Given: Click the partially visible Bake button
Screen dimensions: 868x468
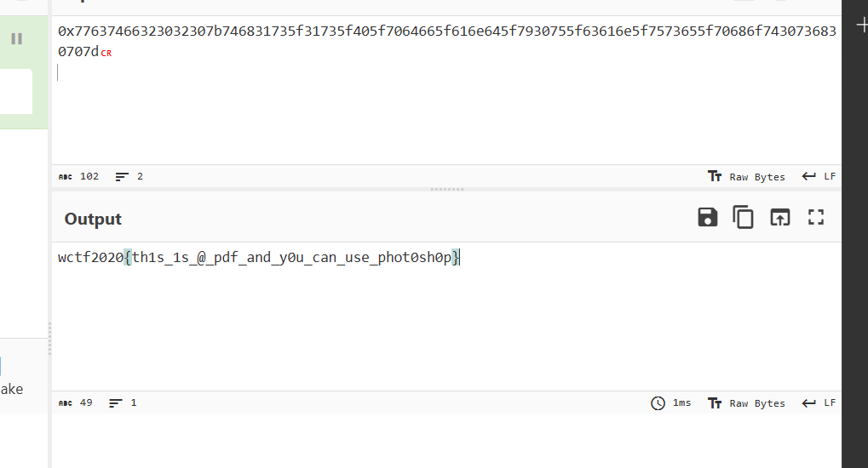Looking at the screenshot, I should 11,389.
